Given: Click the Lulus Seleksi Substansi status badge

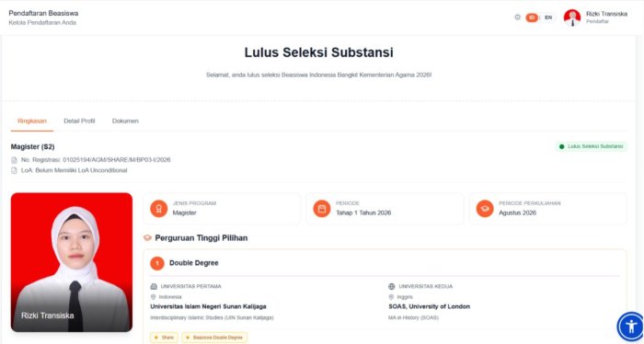Looking at the screenshot, I should pos(591,146).
